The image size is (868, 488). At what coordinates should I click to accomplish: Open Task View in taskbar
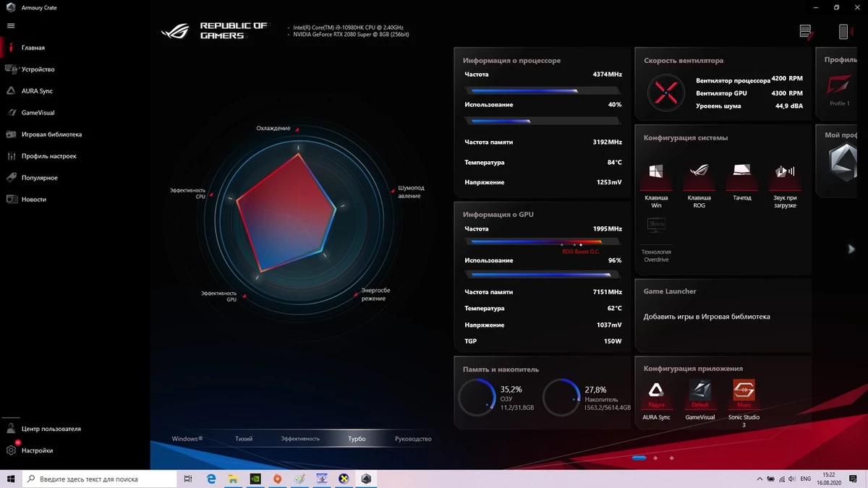coord(188,479)
